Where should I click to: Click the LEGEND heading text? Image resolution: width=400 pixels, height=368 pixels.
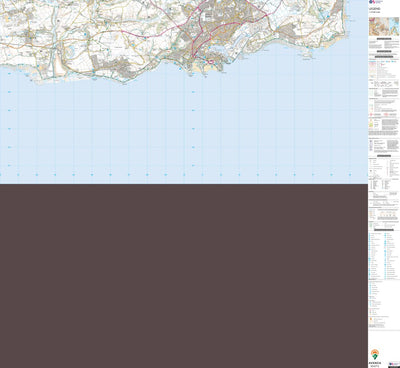click(x=374, y=8)
